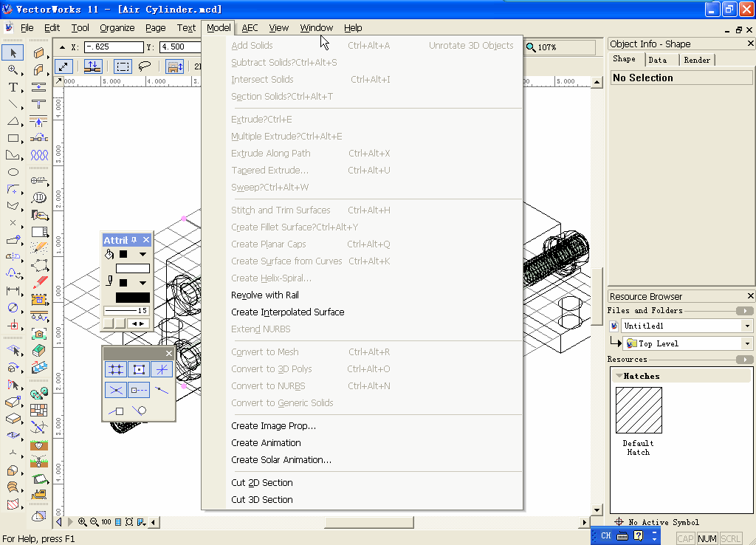Switch to the Render tab
The height and width of the screenshot is (545, 756).
[x=697, y=60]
